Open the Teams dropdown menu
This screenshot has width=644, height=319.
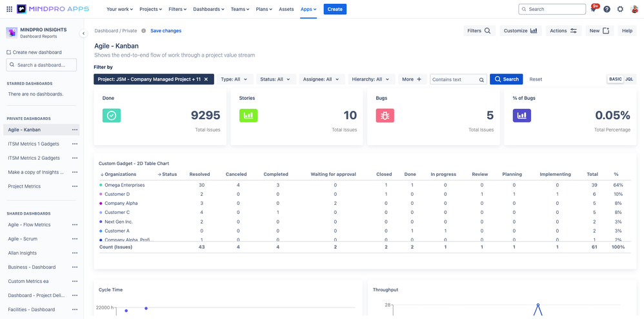(x=240, y=9)
